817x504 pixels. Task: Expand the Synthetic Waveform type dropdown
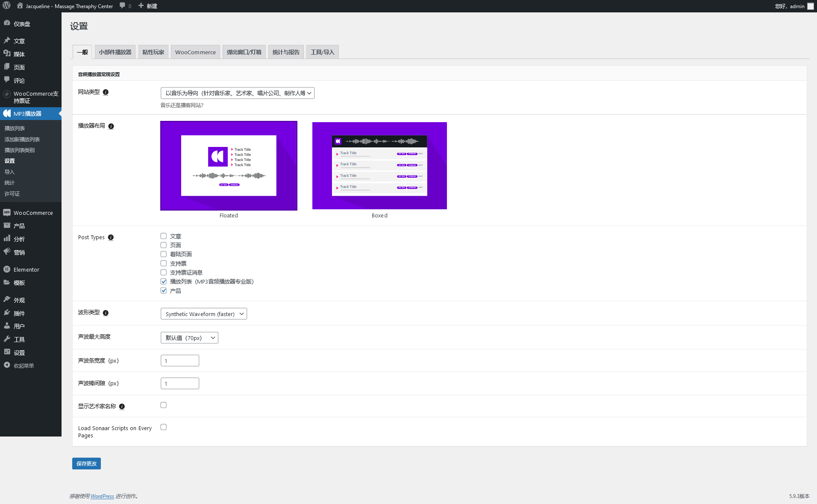coord(204,314)
